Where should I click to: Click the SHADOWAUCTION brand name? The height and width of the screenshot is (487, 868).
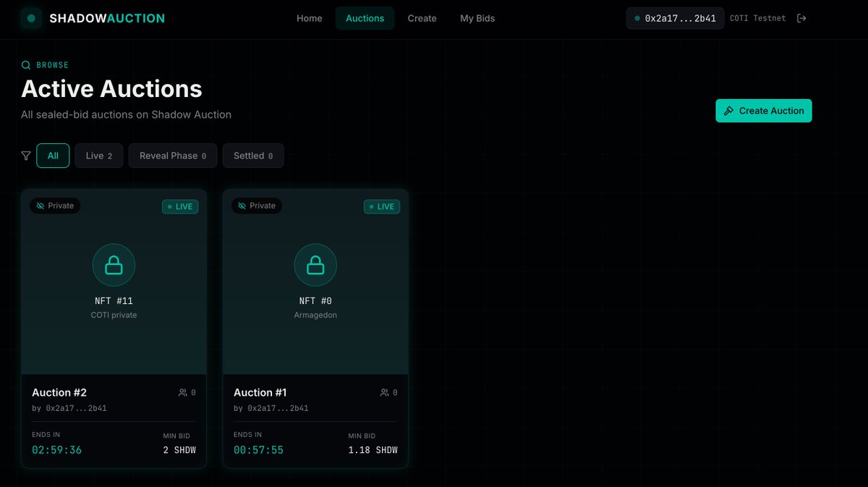(107, 18)
